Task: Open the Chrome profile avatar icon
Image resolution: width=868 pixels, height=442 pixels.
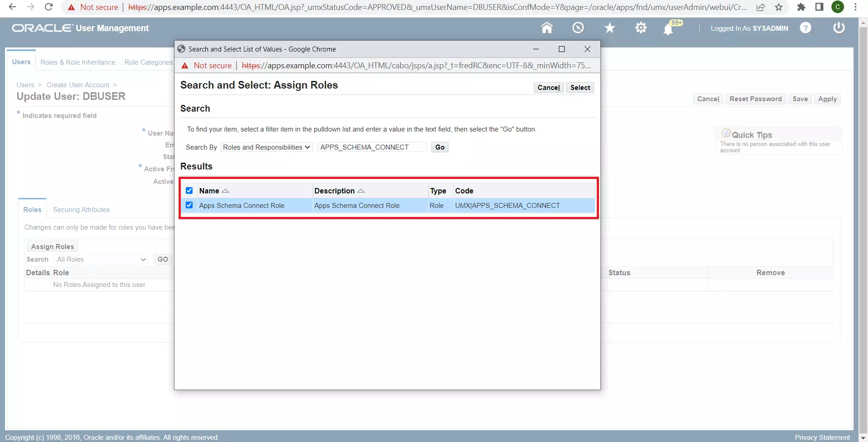Action: pos(839,7)
